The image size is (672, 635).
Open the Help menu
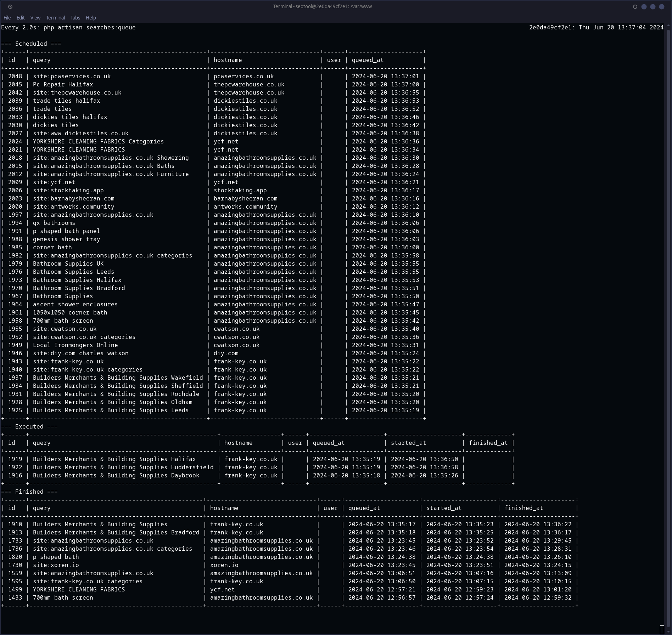click(91, 18)
